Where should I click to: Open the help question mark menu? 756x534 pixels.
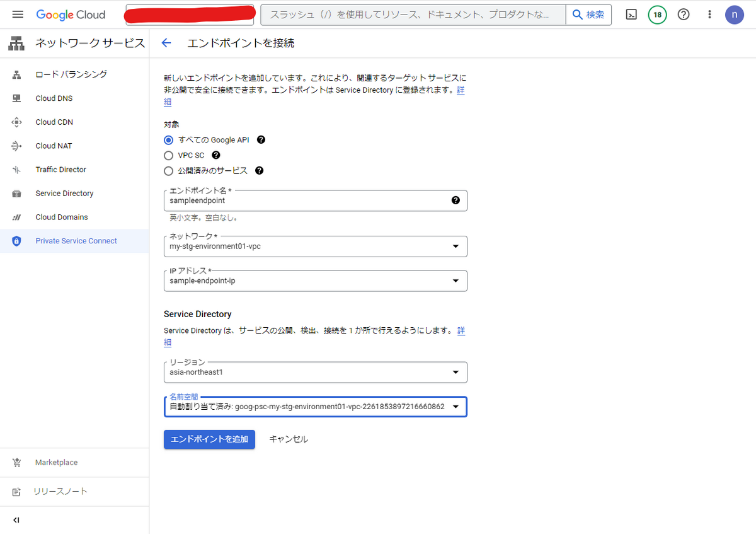(684, 15)
